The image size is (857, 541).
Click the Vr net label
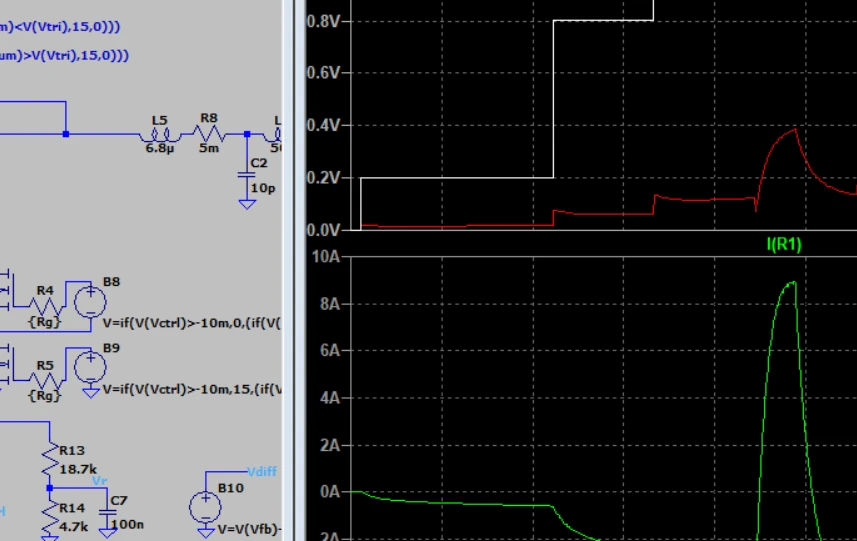tap(99, 481)
